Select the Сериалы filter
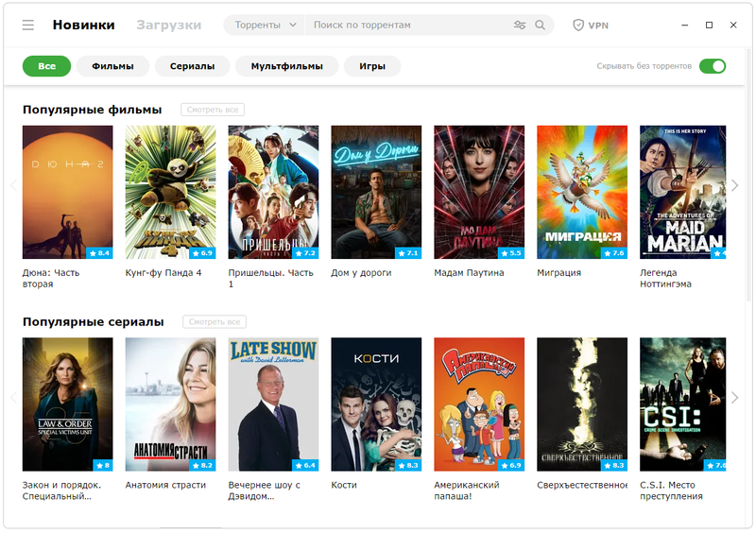The image size is (756, 533). (x=192, y=66)
